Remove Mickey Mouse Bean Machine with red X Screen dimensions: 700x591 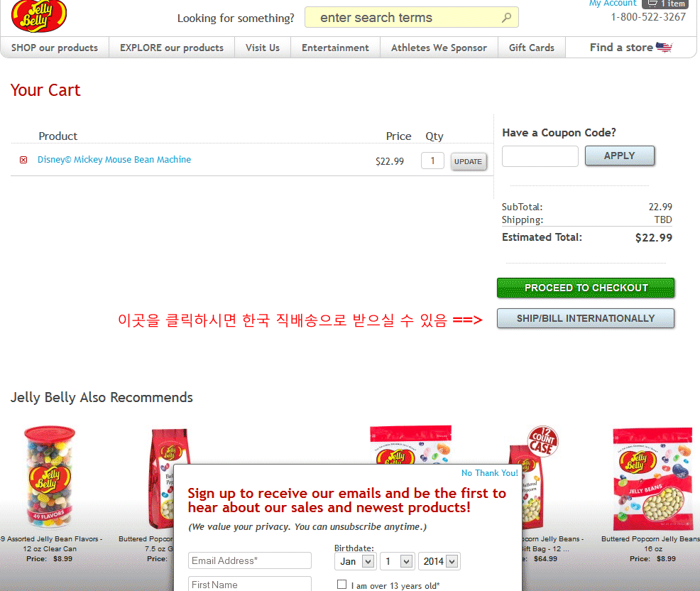(x=23, y=160)
